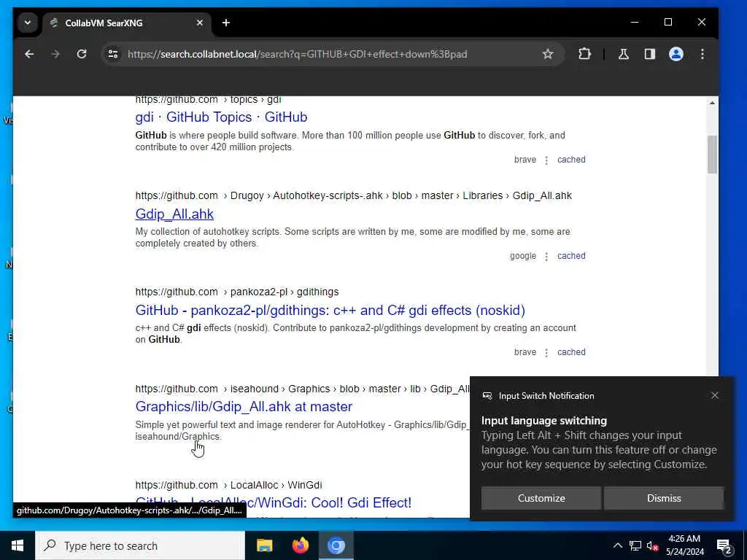Screen dimensions: 747x560
Task: Click the forward navigation arrow
Action: pos(55,54)
